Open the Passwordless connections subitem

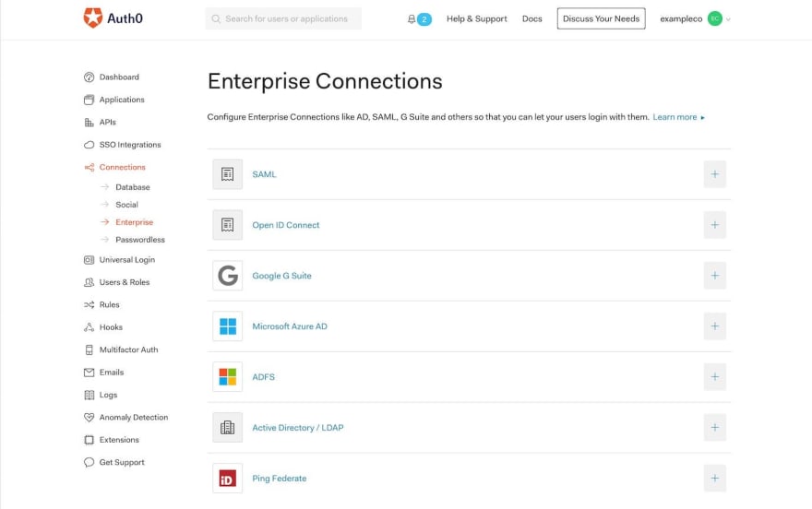click(x=140, y=240)
